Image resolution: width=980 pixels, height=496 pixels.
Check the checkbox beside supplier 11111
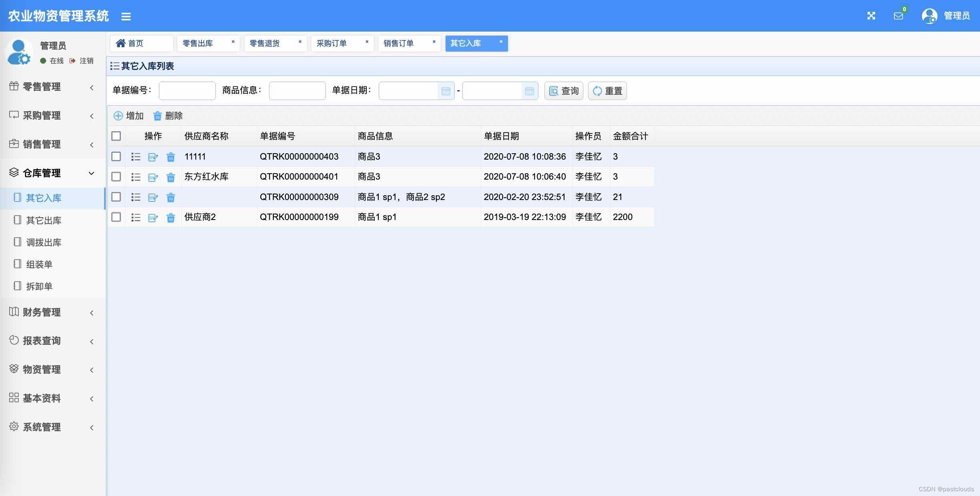tap(116, 156)
